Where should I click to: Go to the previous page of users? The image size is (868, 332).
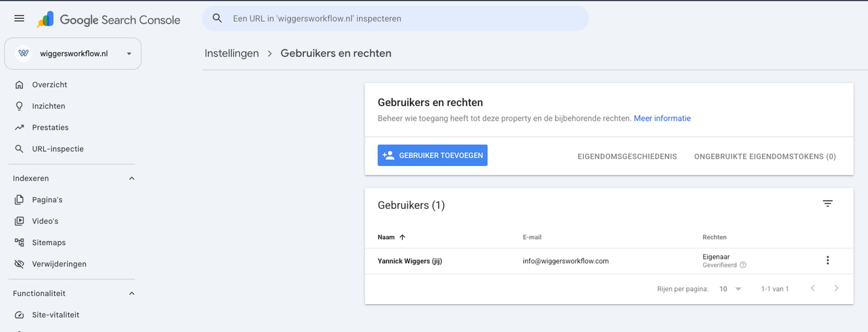coord(813,289)
